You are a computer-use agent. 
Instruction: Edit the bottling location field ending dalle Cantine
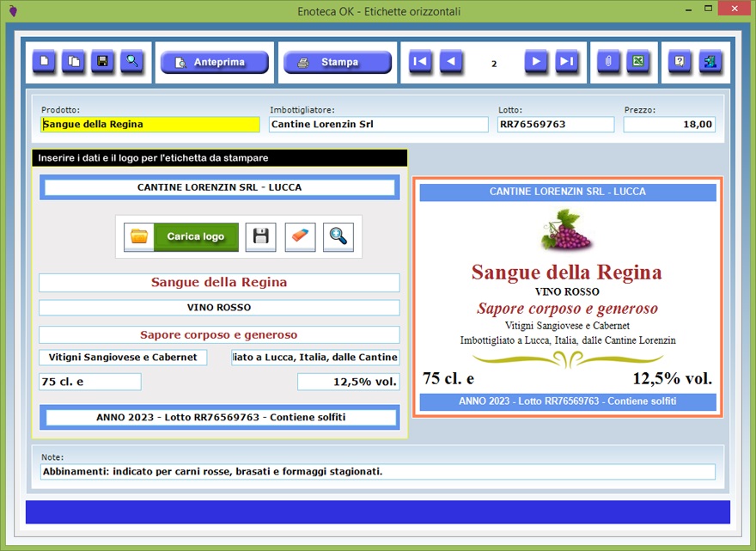[315, 357]
